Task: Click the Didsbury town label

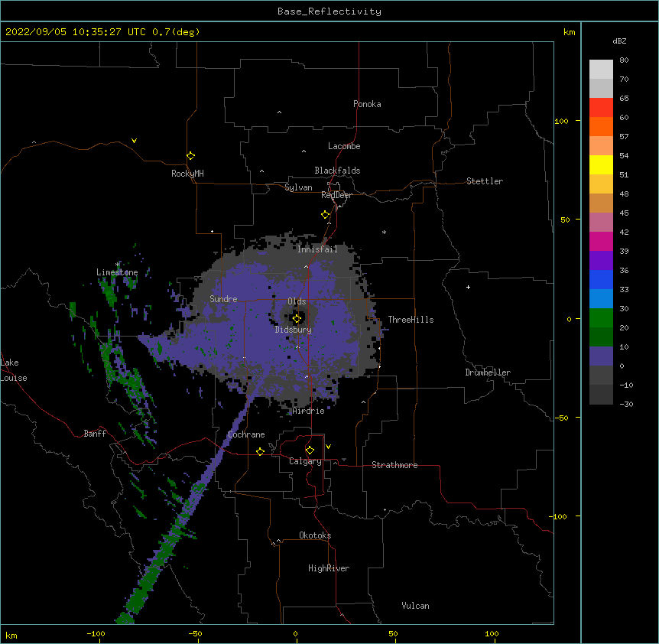Action: point(294,330)
